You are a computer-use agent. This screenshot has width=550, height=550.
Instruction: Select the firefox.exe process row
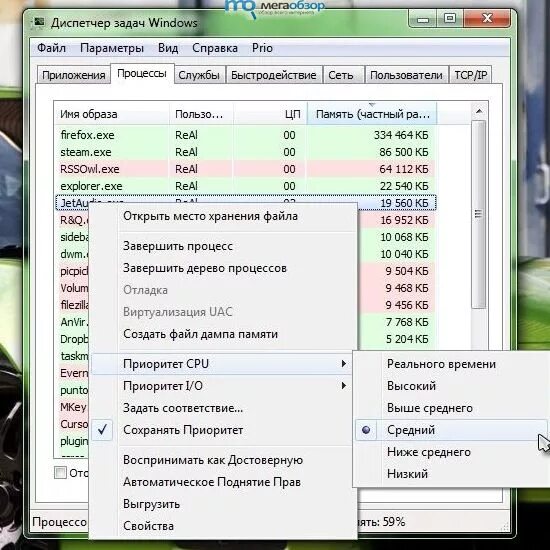click(246, 135)
